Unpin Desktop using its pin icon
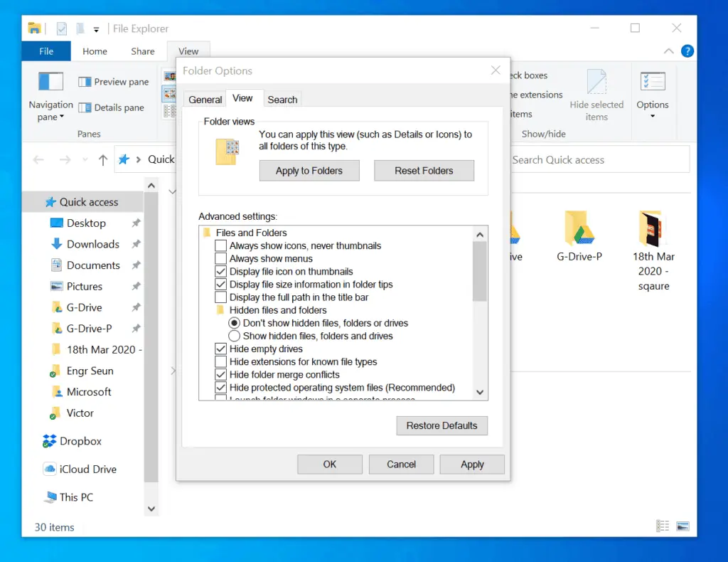Image resolution: width=728 pixels, height=562 pixels. pos(136,223)
